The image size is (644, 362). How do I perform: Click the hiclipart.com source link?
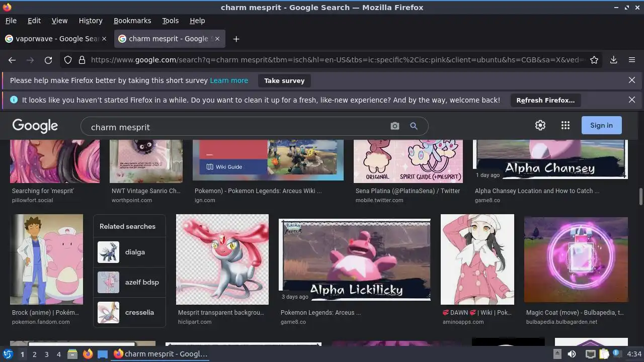coord(195,322)
